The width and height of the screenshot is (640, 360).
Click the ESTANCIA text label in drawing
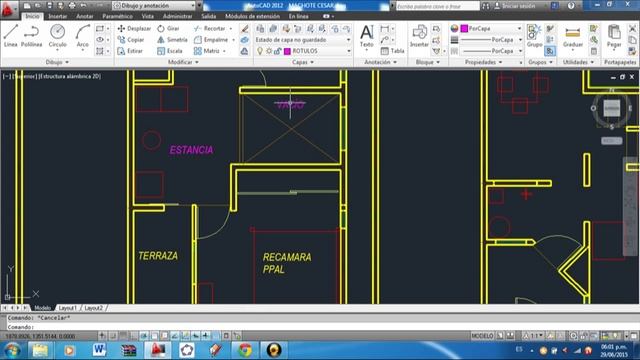tap(191, 150)
